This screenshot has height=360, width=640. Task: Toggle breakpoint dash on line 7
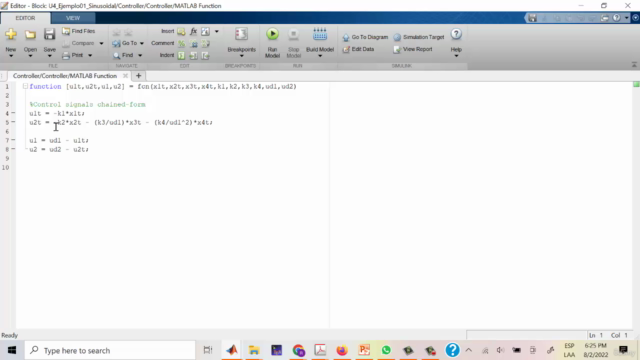pos(13,140)
